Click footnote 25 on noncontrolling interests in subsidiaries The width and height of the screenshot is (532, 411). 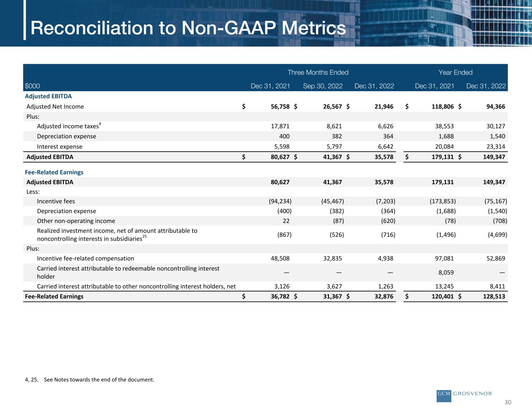144,236
